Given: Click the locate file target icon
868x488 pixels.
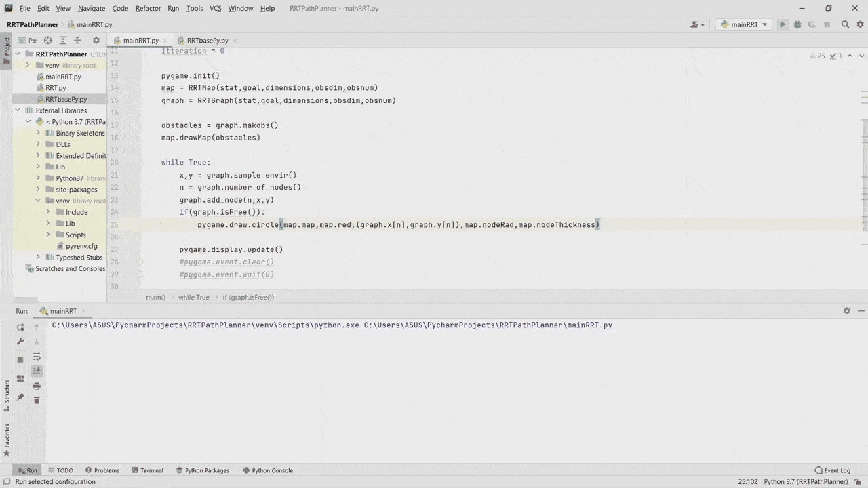Looking at the screenshot, I should click(48, 41).
